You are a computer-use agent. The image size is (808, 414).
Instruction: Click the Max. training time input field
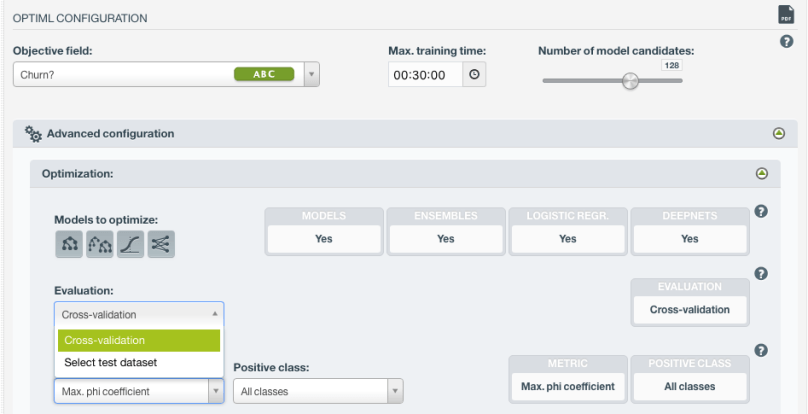tap(426, 75)
